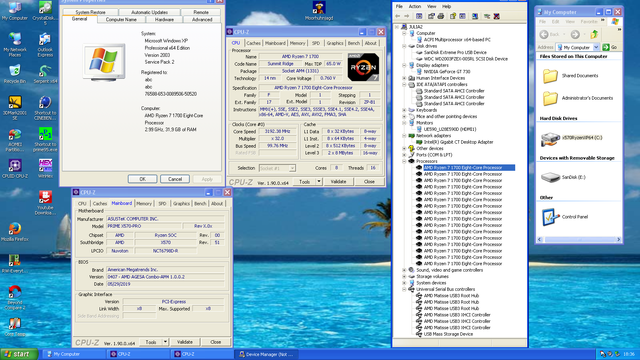Select the Moorhuhnjagd desktop icon

pyautogui.click(x=319, y=11)
